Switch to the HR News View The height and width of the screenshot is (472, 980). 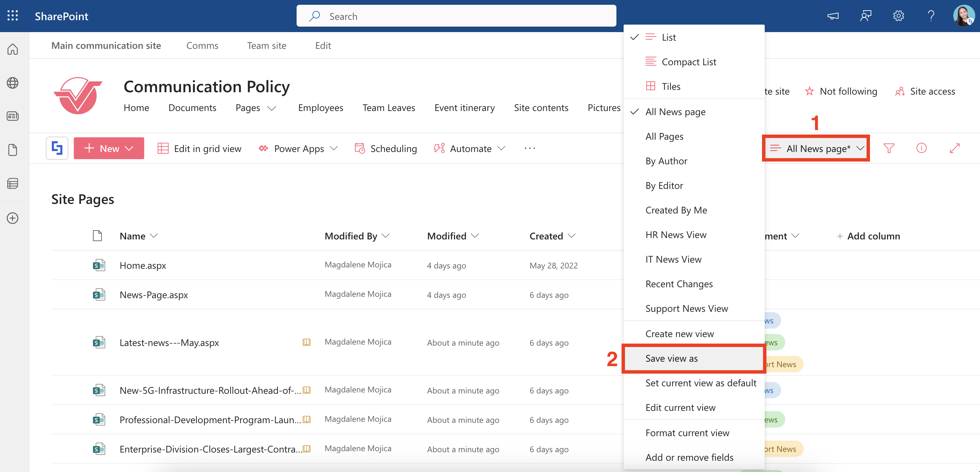[676, 235]
